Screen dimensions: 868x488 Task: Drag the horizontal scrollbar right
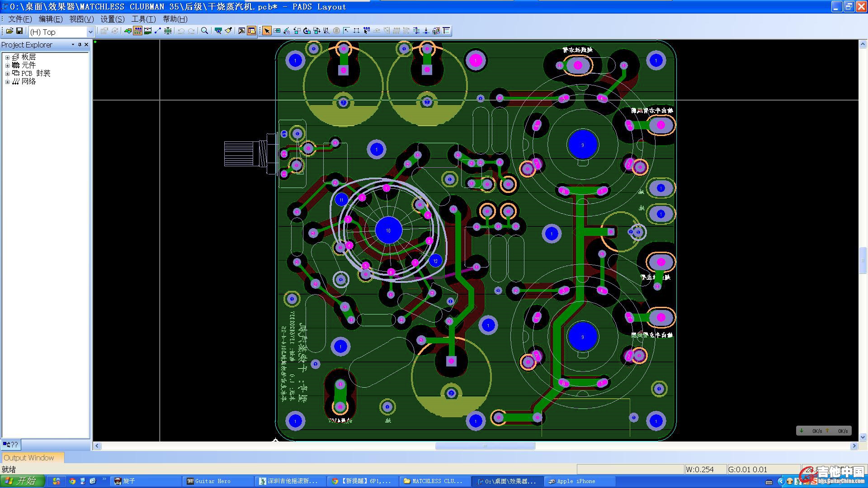863,446
